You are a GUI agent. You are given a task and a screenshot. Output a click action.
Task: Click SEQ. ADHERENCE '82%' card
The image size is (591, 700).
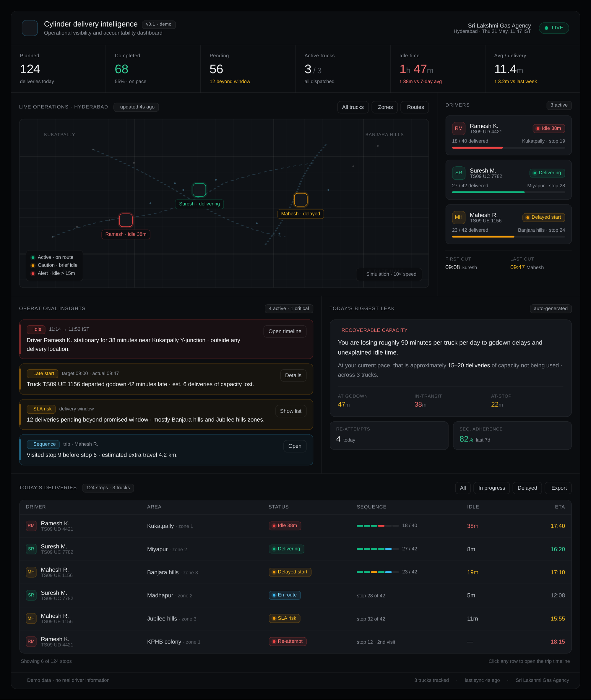[x=512, y=436]
